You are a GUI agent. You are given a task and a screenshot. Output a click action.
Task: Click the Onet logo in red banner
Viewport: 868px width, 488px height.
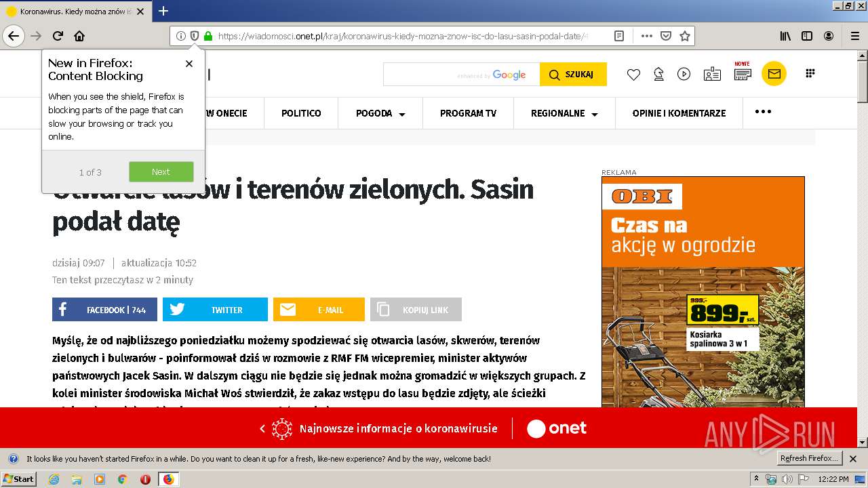557,428
